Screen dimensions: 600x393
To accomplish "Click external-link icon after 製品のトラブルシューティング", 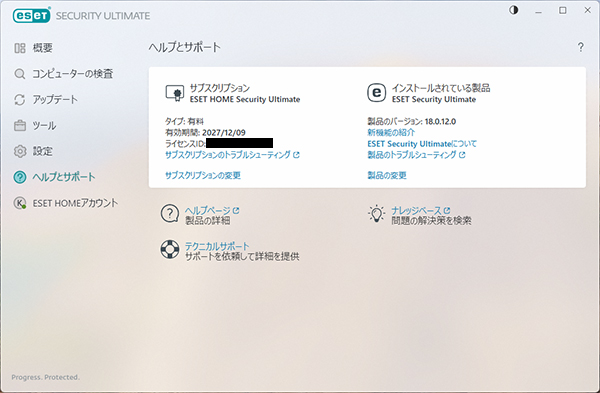I will pos(462,155).
